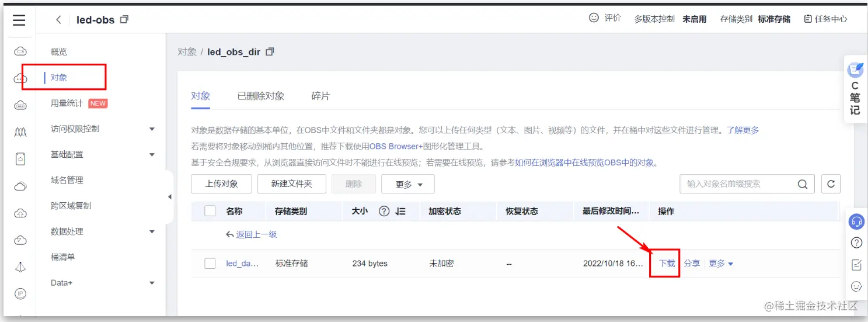Click the IP circle icon in left rail
The width and height of the screenshot is (868, 322).
[20, 293]
